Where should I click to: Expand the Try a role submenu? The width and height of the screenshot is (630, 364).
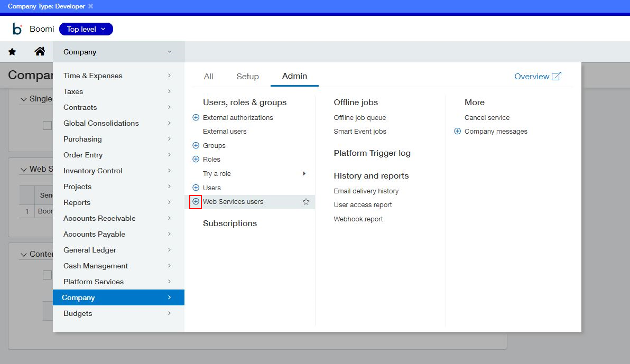tap(304, 173)
